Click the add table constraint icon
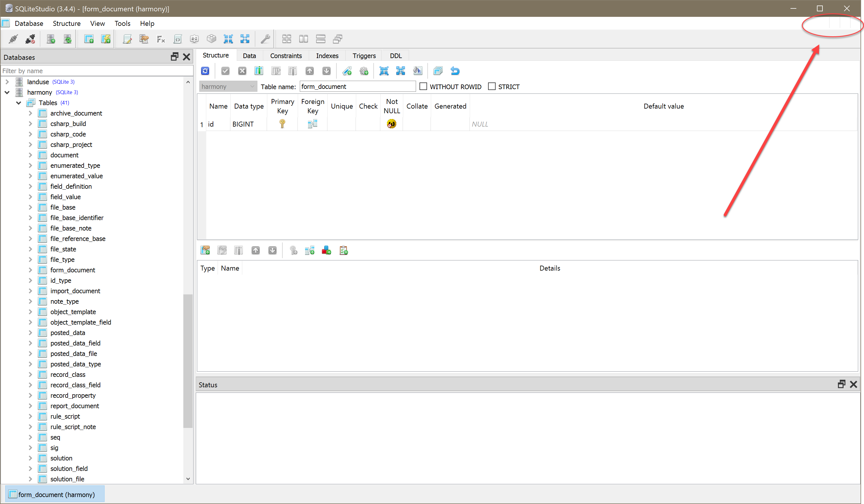This screenshot has height=504, width=864. [x=205, y=251]
